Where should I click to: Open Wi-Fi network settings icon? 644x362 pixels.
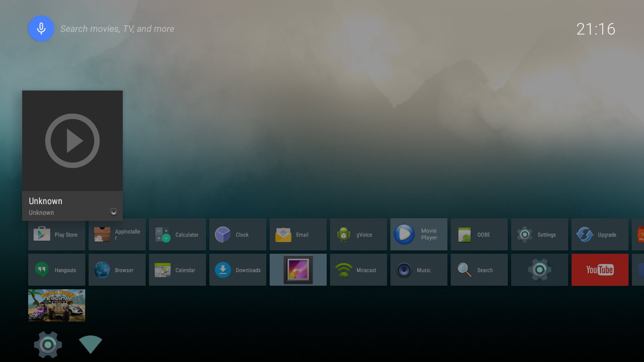91,344
